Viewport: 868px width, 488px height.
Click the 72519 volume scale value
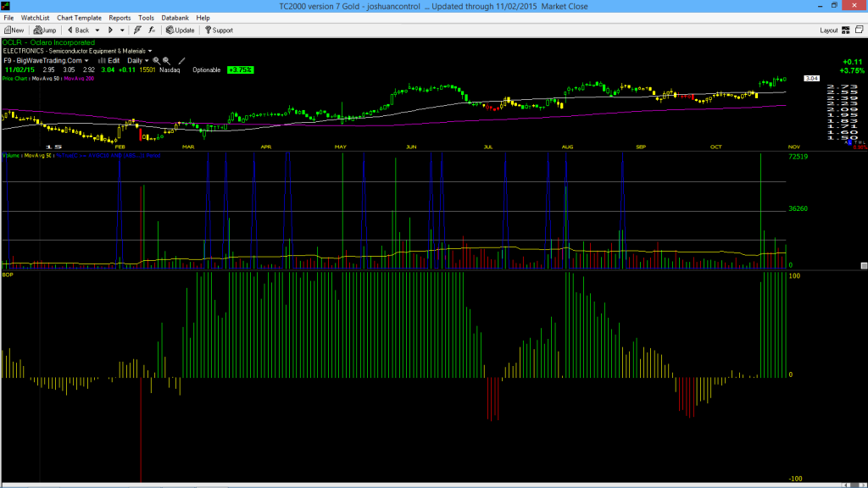coord(798,157)
